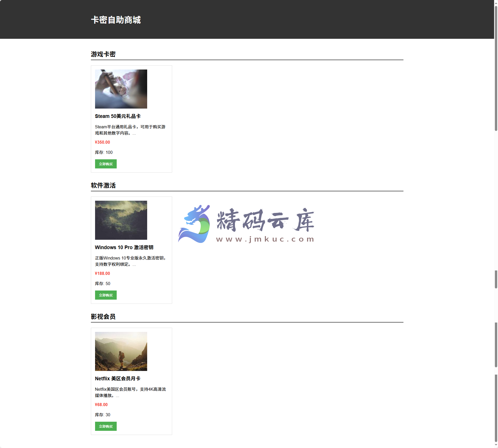Click the 立即购买 button for Windows 10 Pro 激活密钥
Image resolution: width=498 pixels, height=448 pixels.
coord(106,295)
